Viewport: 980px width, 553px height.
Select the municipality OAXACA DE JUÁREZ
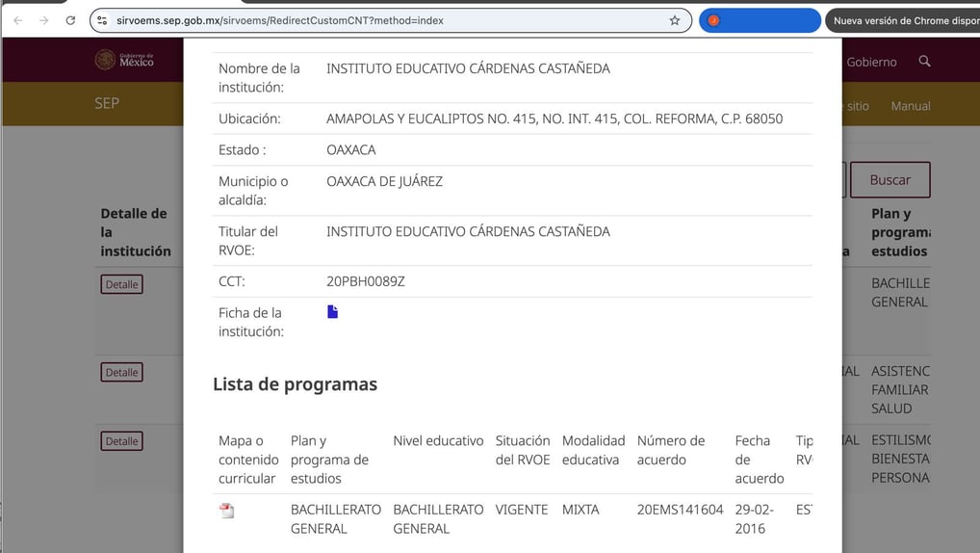pyautogui.click(x=384, y=181)
